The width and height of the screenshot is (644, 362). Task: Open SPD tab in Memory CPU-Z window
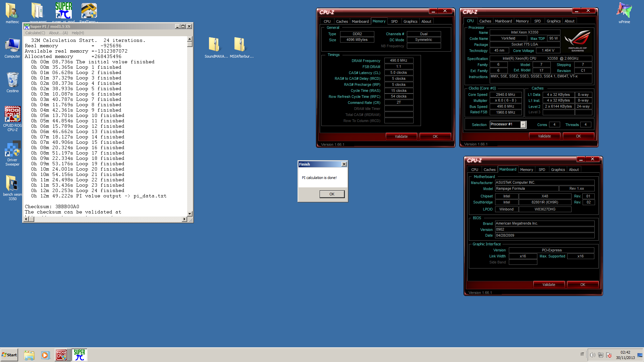click(394, 21)
